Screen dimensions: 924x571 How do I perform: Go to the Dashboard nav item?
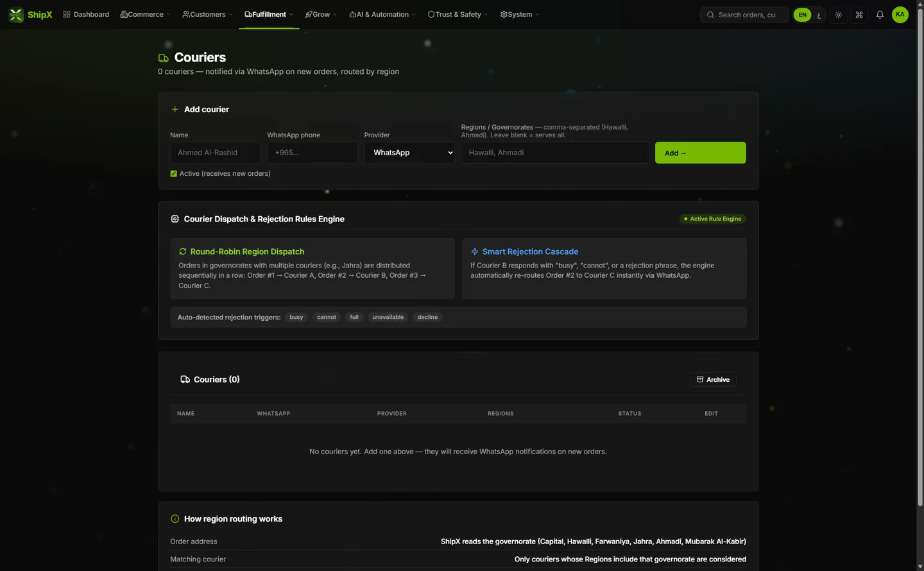[x=86, y=15]
